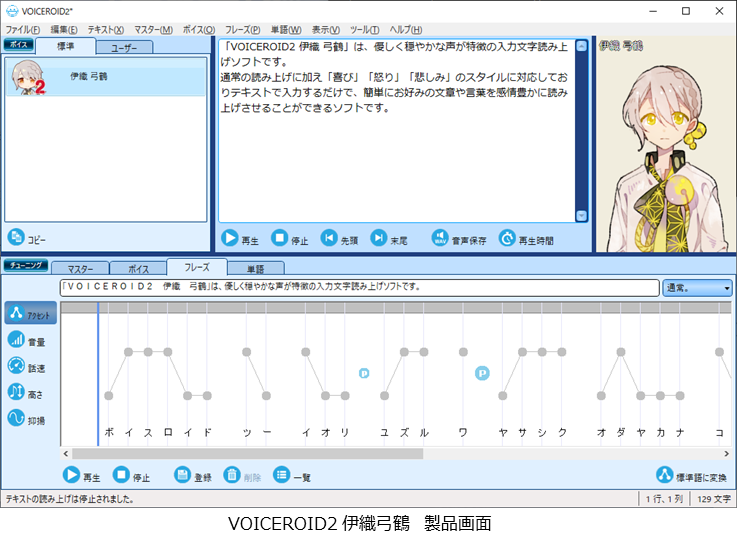
Task: Click the pause marker after オリ
Action: (x=364, y=374)
